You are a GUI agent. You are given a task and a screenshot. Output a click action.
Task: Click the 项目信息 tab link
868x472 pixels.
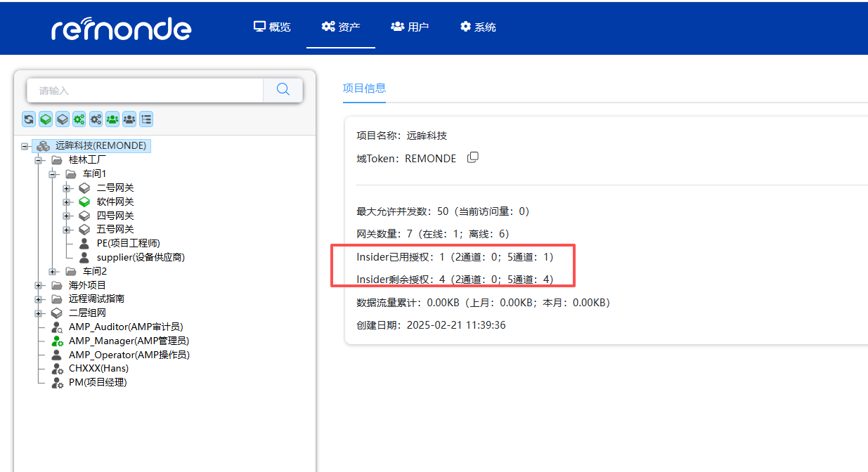point(364,88)
